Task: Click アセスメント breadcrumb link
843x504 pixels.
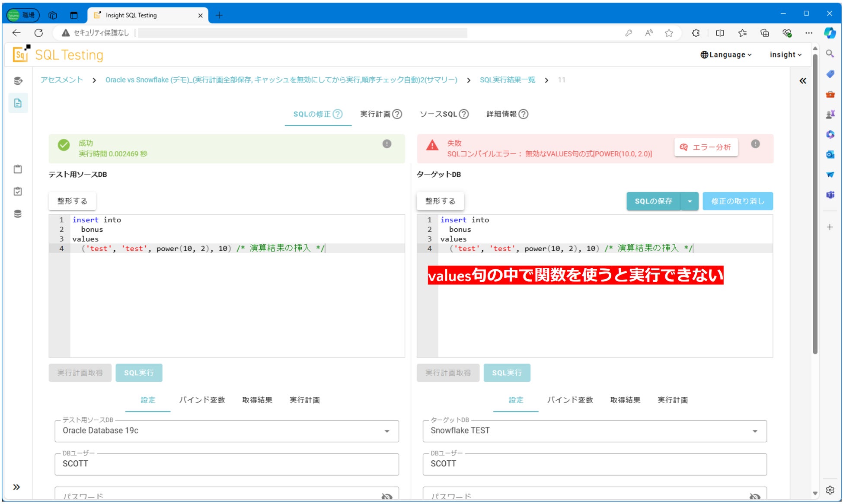Action: [61, 80]
